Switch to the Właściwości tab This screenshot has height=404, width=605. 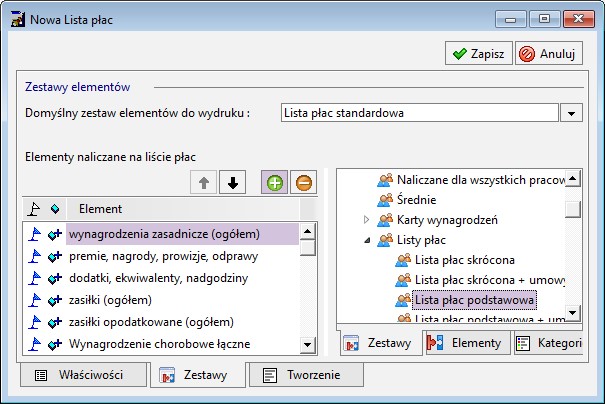81,375
